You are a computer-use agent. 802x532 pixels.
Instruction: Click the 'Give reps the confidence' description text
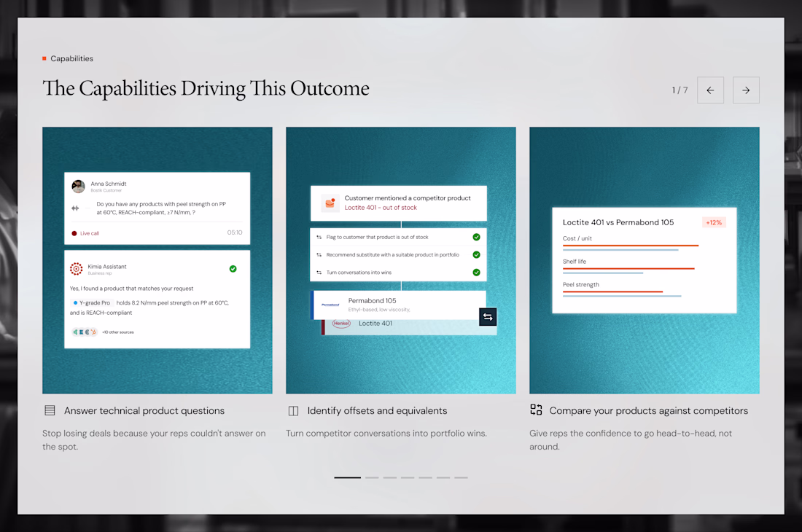coord(631,440)
